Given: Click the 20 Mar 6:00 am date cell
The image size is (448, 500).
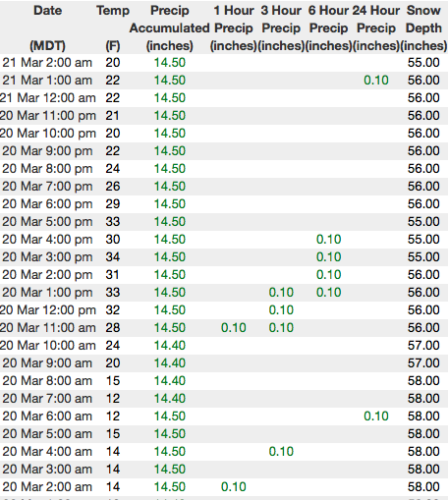Looking at the screenshot, I should [47, 417].
